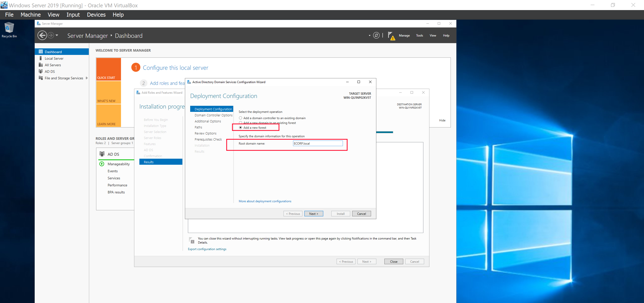Maximize the AD DS Configuration Wizard window
644x303 pixels.
coord(359,82)
